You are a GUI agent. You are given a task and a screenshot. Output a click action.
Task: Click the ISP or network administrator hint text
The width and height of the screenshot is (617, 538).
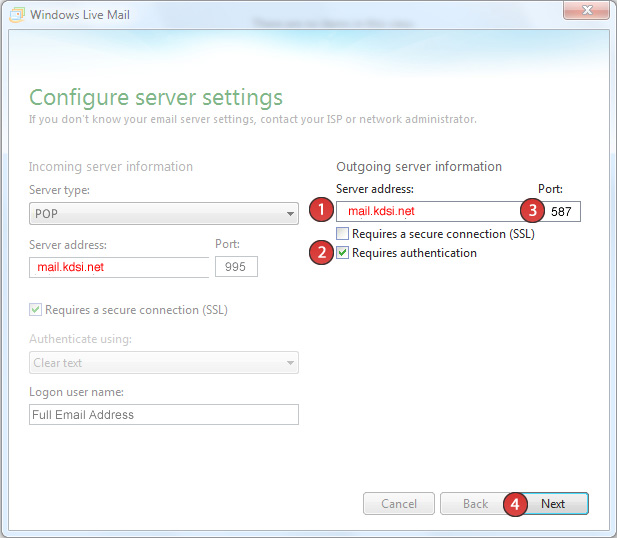point(253,119)
